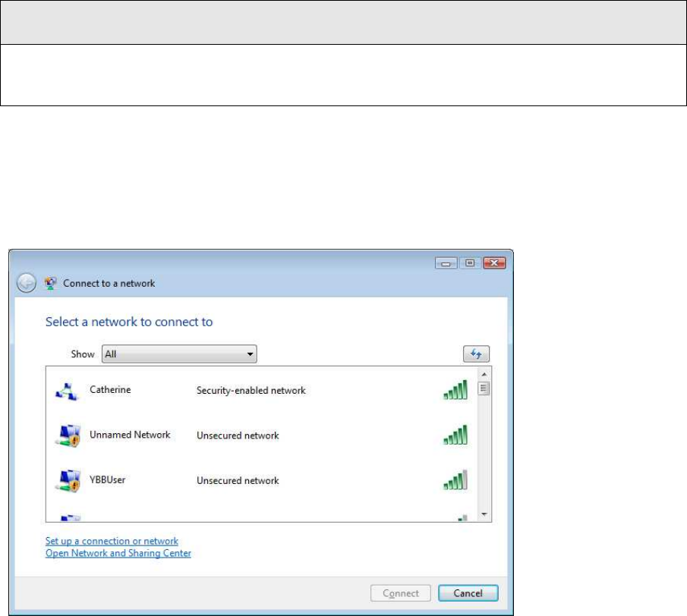
Task: Minimize the Connect to a network window
Action: (x=446, y=263)
